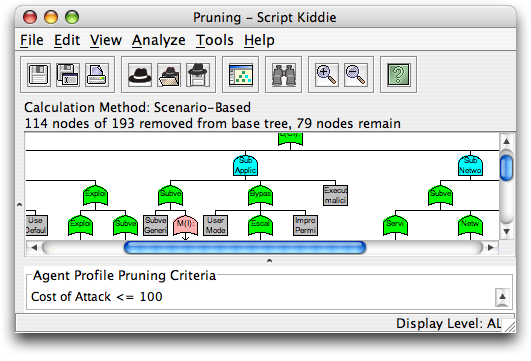Click the green zoom window button

click(72, 17)
